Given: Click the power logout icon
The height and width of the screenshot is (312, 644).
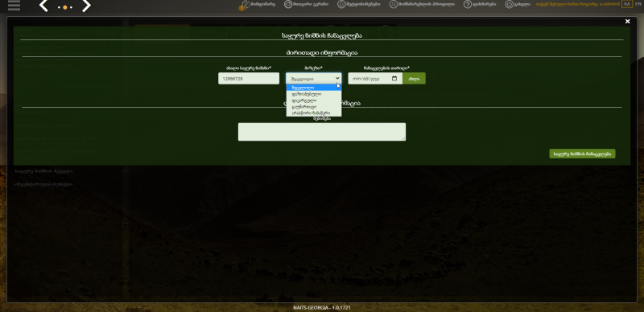Looking at the screenshot, I should coord(509,4).
